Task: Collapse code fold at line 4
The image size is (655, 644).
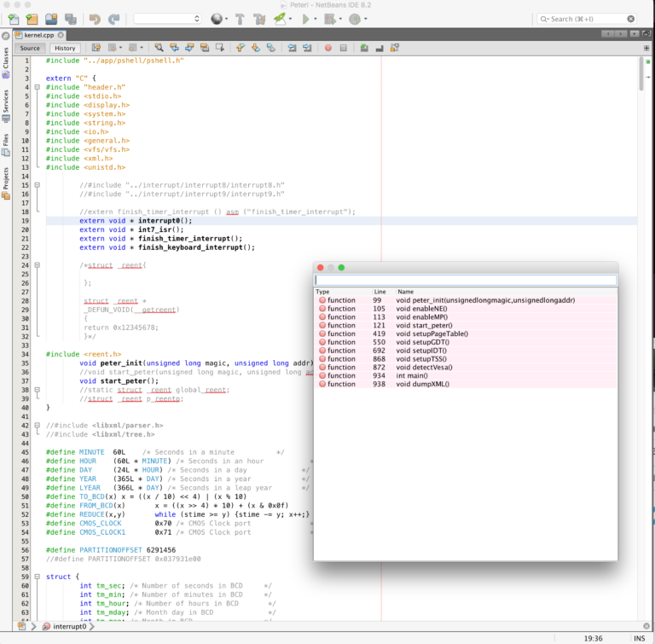Action: click(x=38, y=87)
